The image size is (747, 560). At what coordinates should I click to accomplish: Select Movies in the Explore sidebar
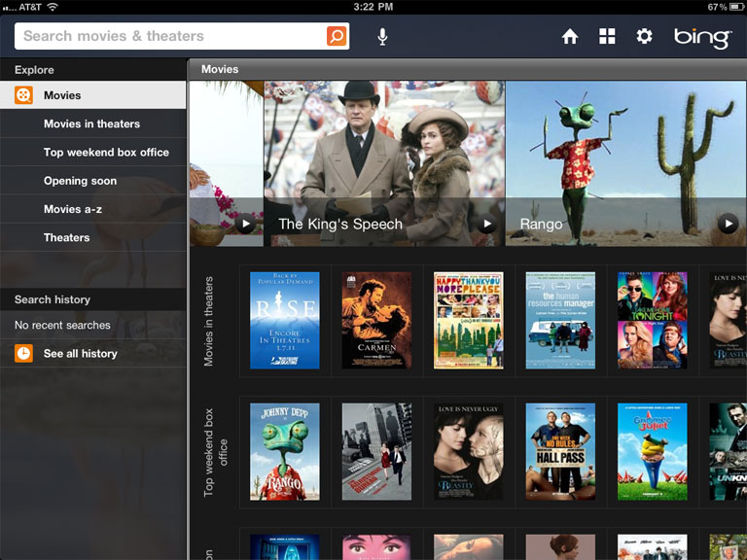click(x=93, y=94)
